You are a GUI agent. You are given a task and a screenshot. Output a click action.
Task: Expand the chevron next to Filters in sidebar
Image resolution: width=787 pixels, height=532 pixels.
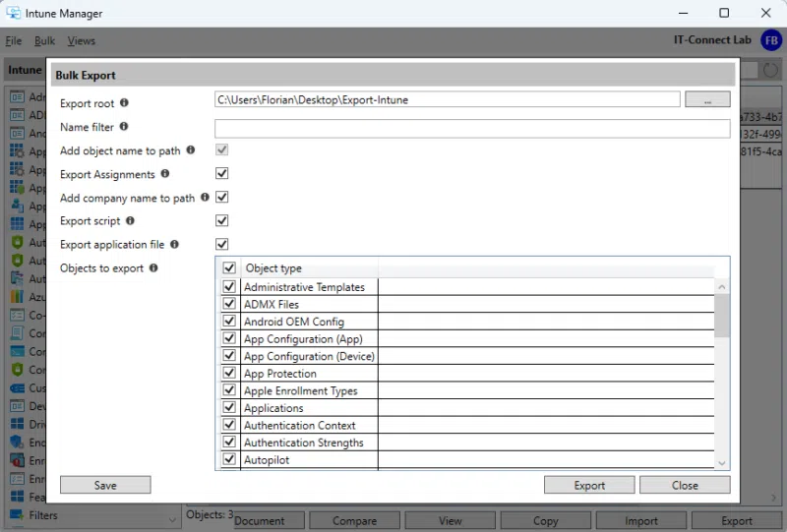(x=172, y=520)
